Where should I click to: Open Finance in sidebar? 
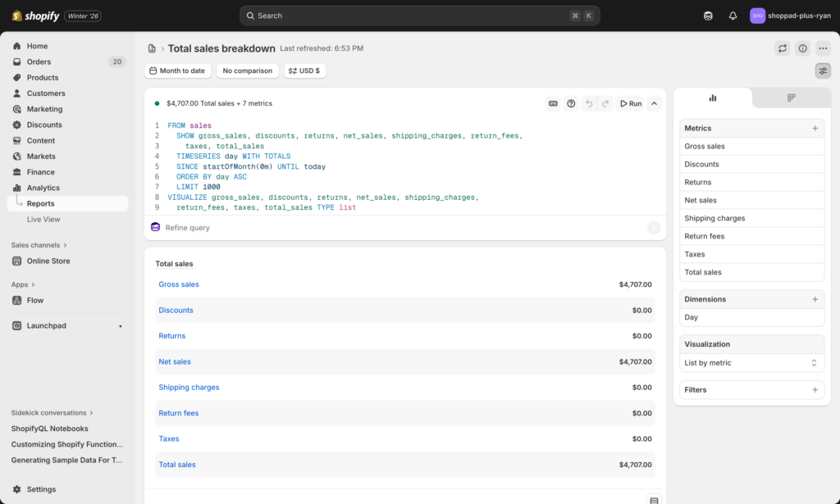tap(67, 172)
